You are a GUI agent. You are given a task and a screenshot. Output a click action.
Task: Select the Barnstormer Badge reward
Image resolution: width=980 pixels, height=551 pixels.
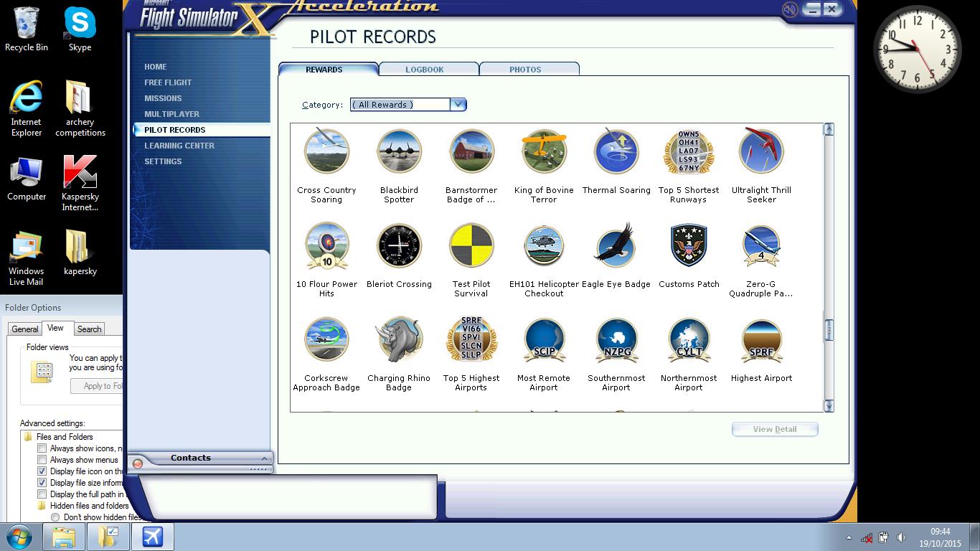471,151
